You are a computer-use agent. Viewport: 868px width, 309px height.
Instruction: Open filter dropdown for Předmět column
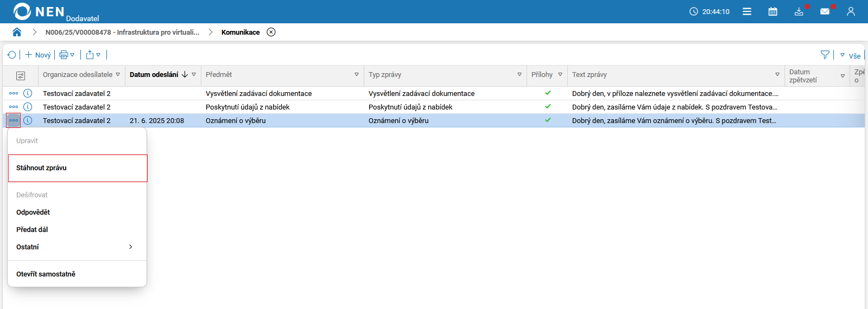click(x=357, y=75)
